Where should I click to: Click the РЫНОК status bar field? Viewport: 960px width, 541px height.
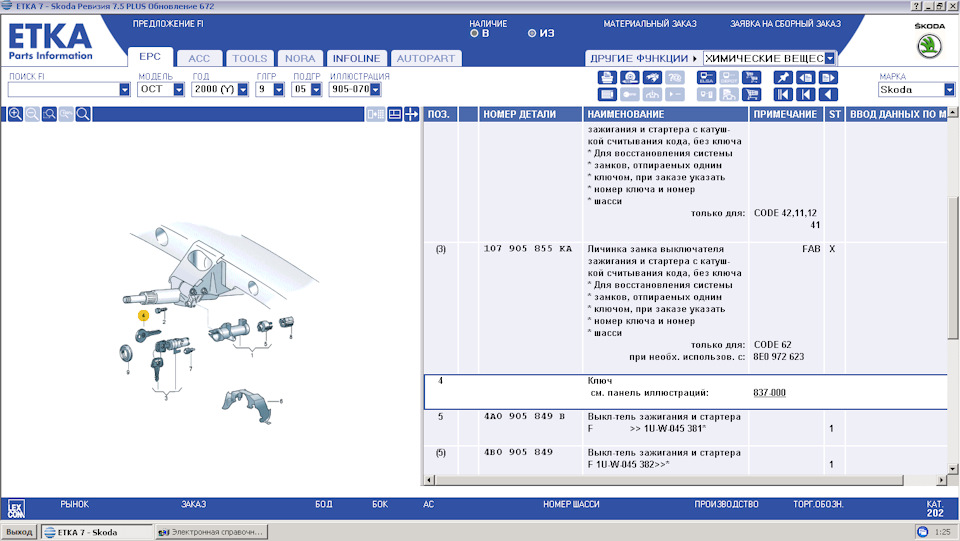(x=75, y=504)
